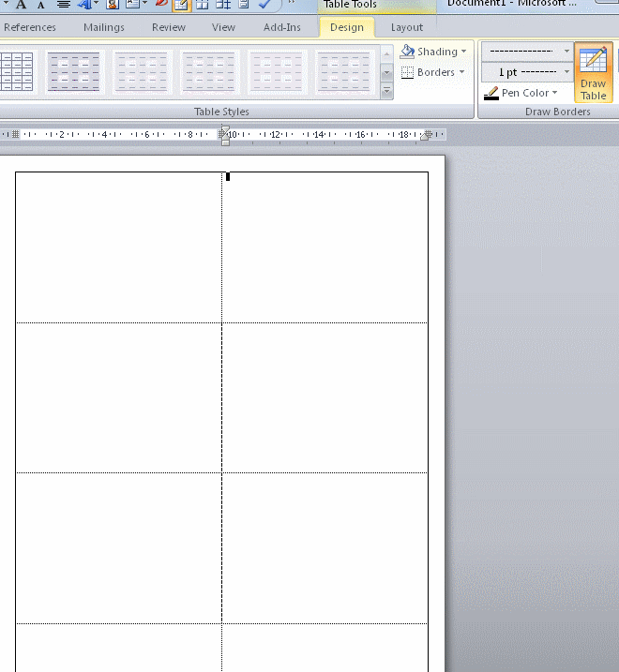619x672 pixels.
Task: Open the text box icon's dropdown arrow
Action: pos(144,4)
